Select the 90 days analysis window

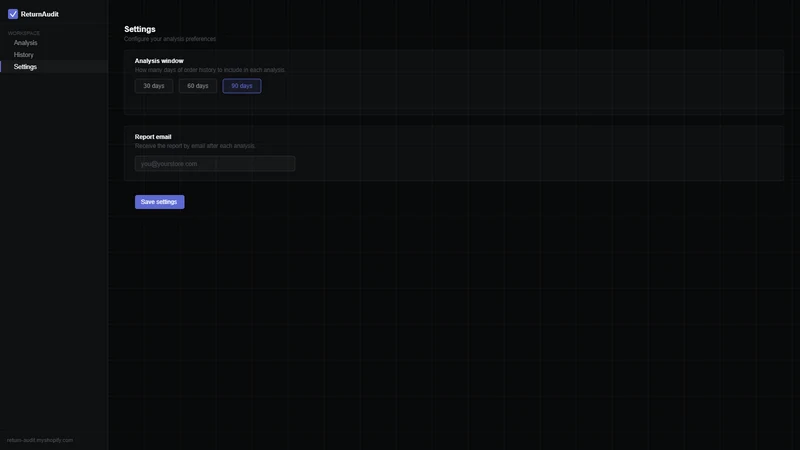242,86
